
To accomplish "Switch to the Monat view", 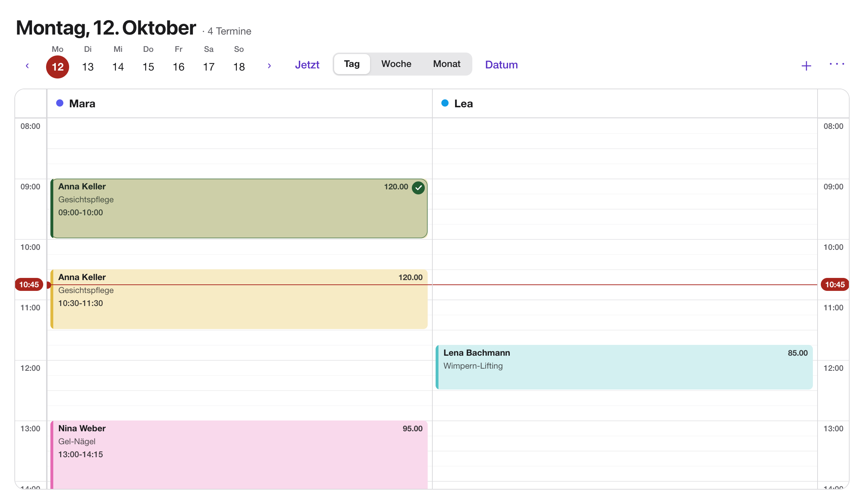I will coord(447,64).
